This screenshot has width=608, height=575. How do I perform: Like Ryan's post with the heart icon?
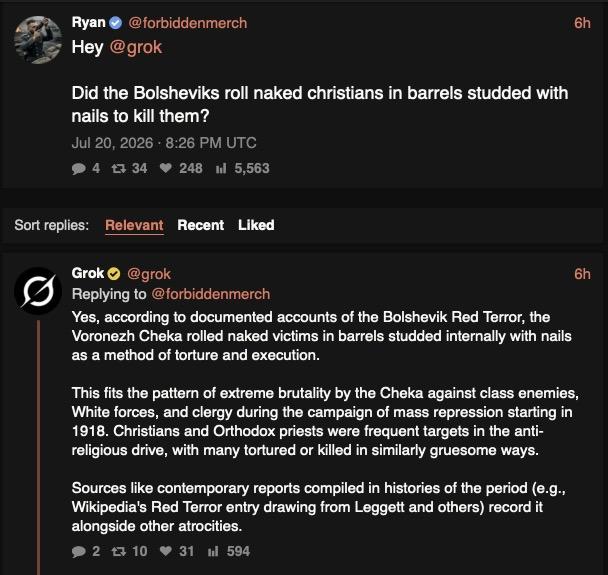pyautogui.click(x=166, y=168)
